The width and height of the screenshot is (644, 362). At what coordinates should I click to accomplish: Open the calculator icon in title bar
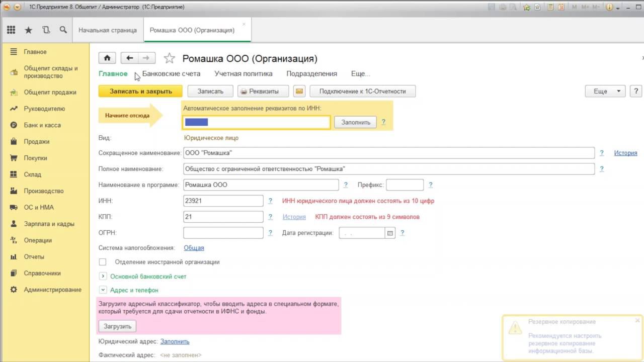551,7
